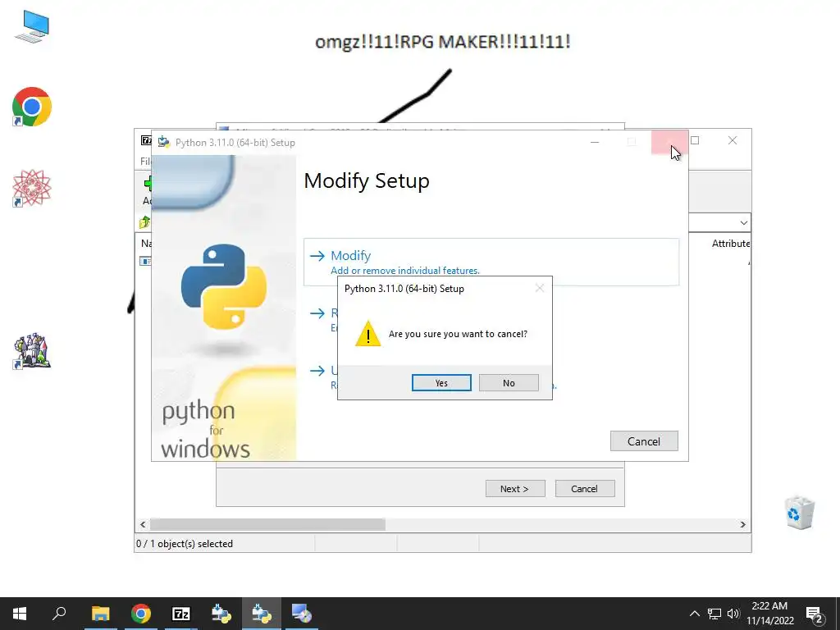
Task: Open the This PC desktop icon
Action: (x=32, y=27)
